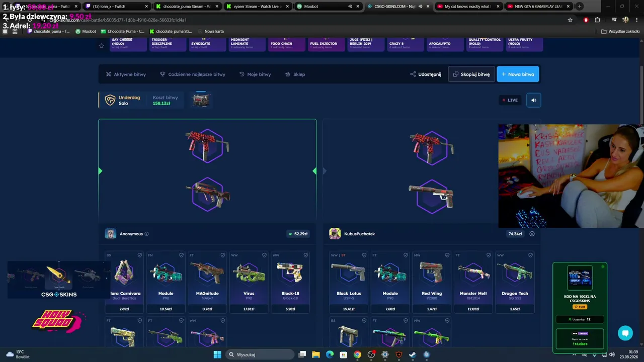Click the Red Wing P2000 skin card
This screenshot has height=362, width=644.
pos(432,282)
